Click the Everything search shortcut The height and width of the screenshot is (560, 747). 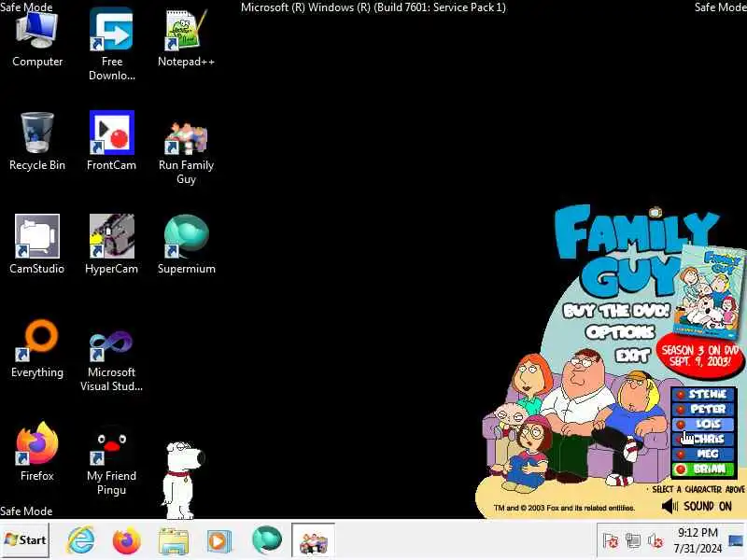[37, 349]
